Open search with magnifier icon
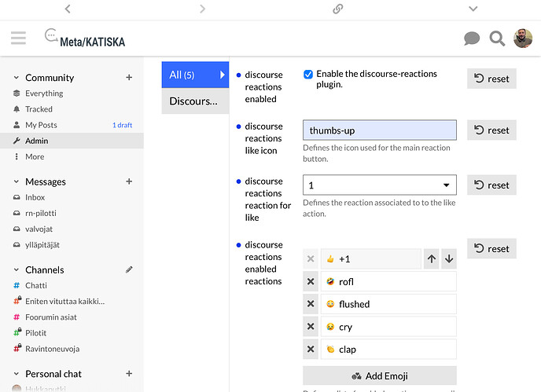Screen dimensions: 541x392 [x=497, y=38]
